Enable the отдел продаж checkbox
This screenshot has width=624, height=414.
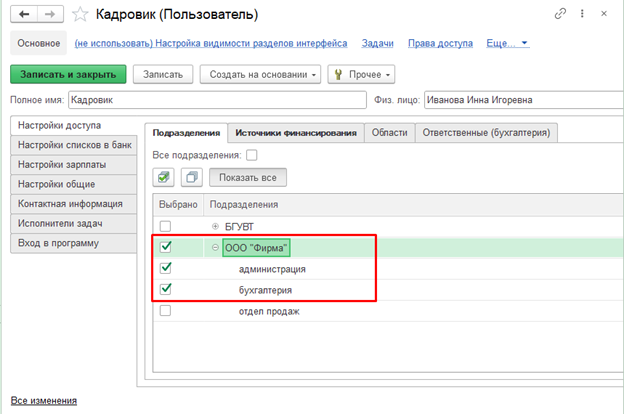pos(165,310)
